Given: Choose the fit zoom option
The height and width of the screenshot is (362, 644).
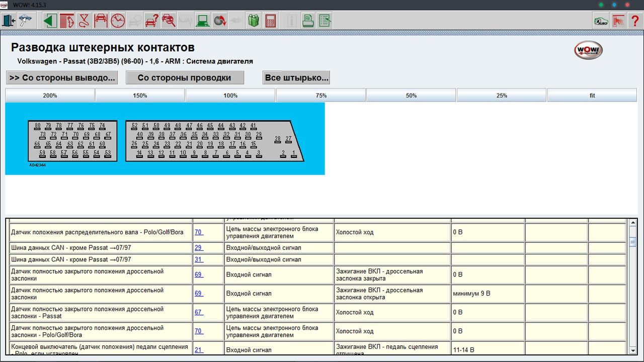Looking at the screenshot, I should click(x=592, y=96).
